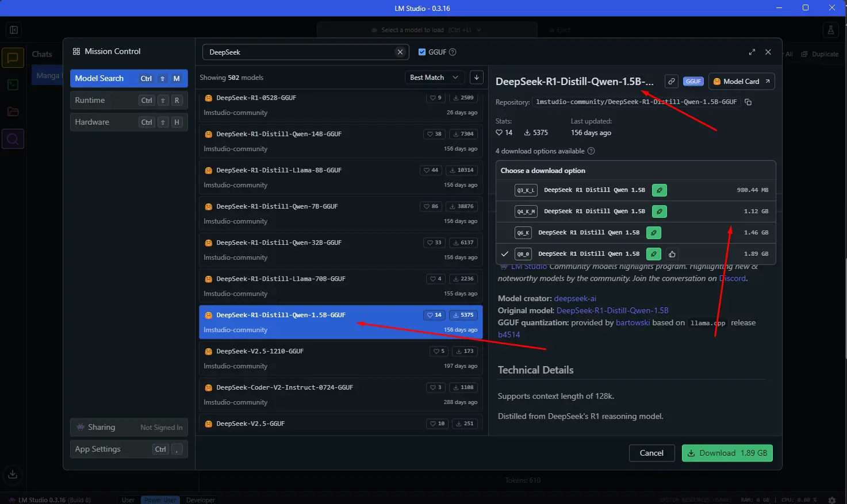Click likes badge on DeepSeek-R1-Distill-Qwen-14B-GGUF

pyautogui.click(x=434, y=134)
